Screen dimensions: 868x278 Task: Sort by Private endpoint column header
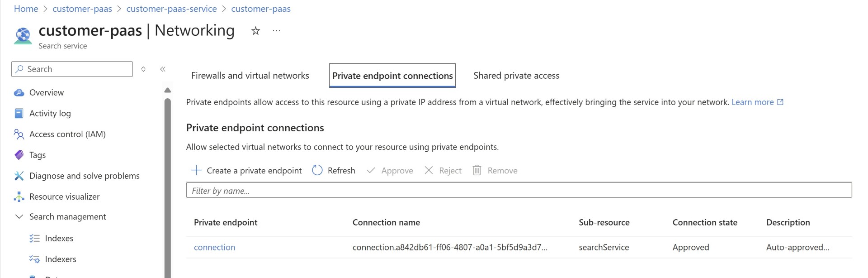click(x=226, y=222)
